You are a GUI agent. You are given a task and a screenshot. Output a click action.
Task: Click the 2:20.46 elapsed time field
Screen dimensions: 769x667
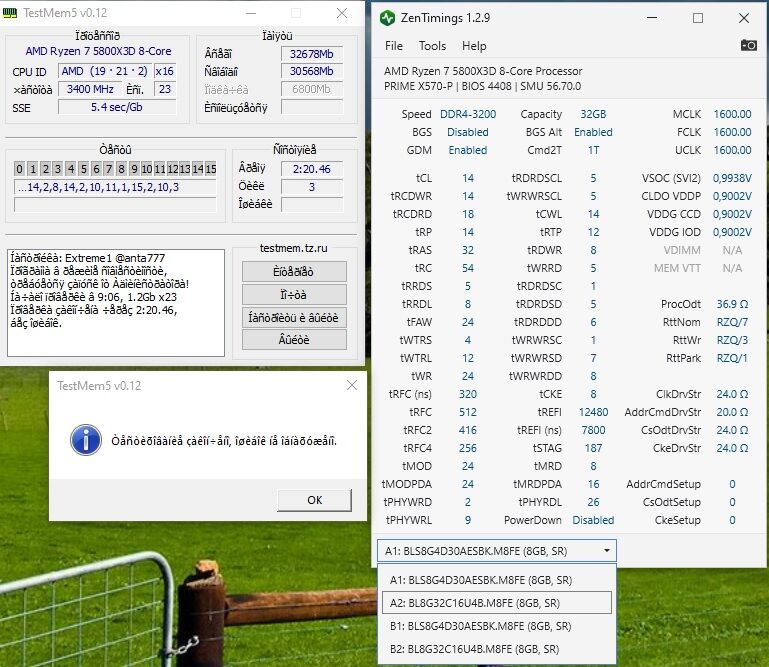coord(312,169)
